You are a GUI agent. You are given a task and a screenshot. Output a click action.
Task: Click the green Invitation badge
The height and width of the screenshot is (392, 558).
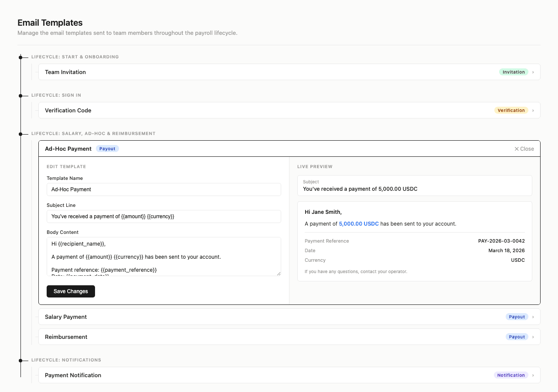pyautogui.click(x=513, y=72)
